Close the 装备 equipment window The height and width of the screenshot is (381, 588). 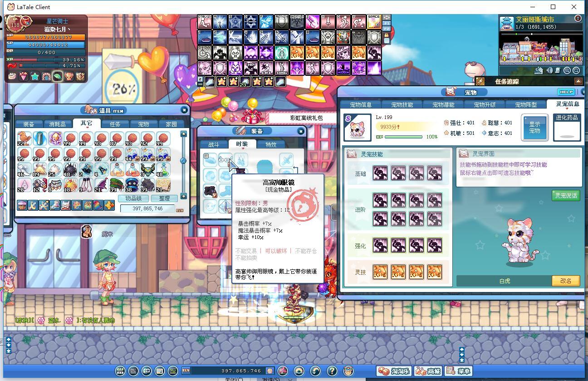tap(300, 131)
